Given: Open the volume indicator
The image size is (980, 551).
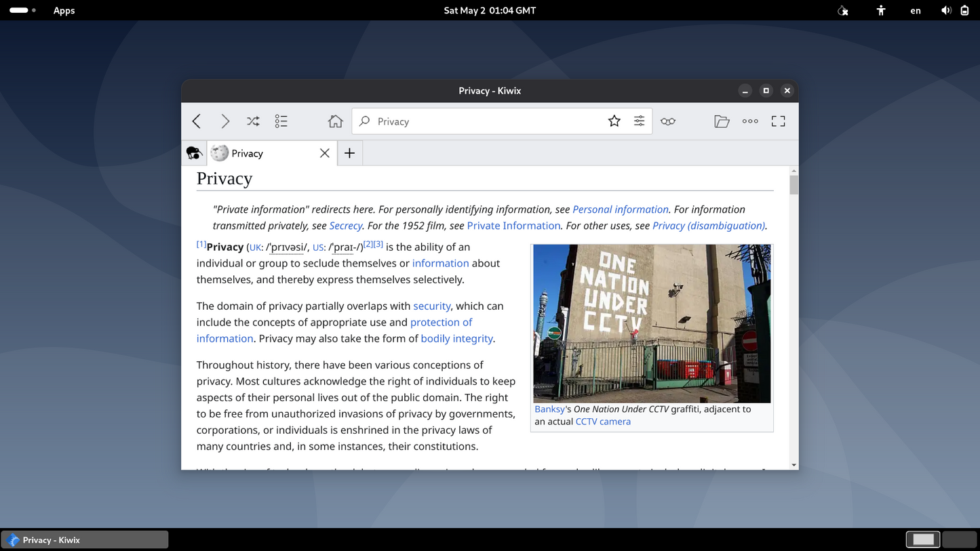Looking at the screenshot, I should coord(946,10).
